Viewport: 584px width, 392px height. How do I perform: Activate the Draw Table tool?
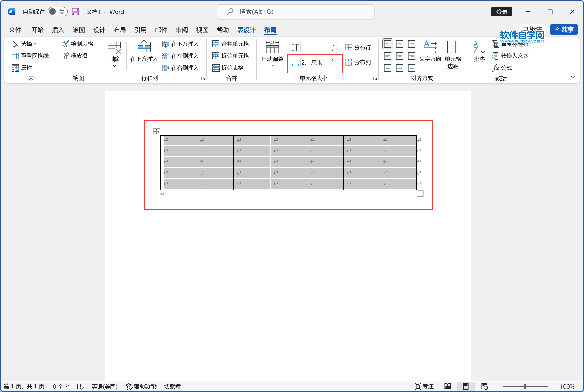tap(78, 44)
